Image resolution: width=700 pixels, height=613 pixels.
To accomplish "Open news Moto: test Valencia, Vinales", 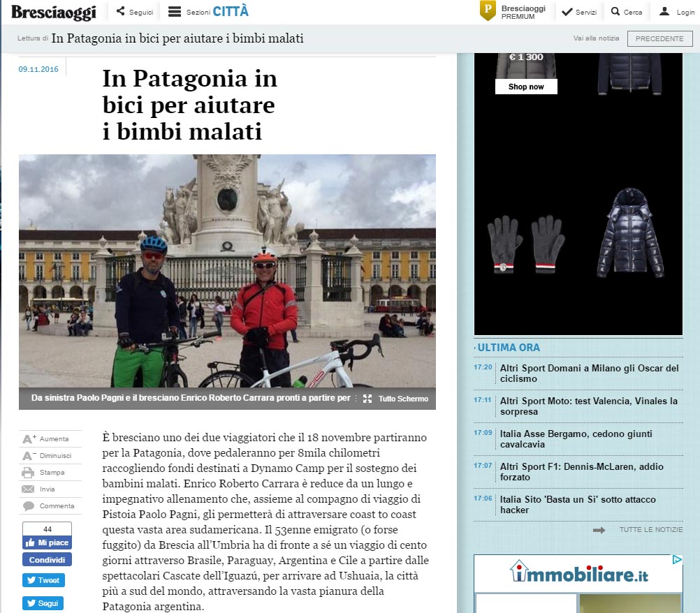I will pos(589,406).
